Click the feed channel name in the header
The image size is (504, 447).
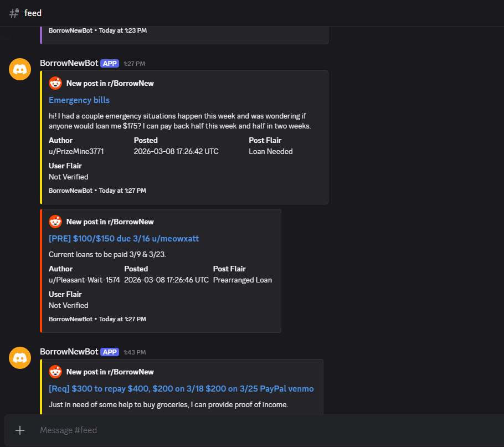tap(33, 13)
